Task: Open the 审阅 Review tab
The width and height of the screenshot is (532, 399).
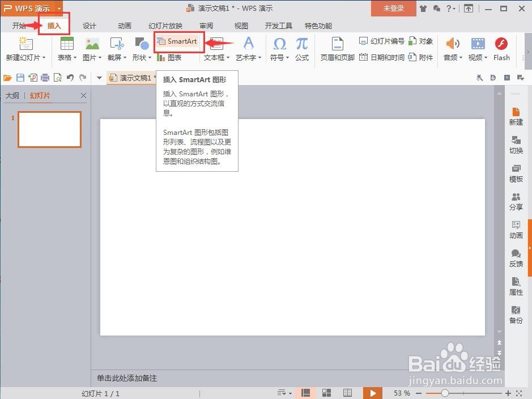Action: tap(206, 26)
